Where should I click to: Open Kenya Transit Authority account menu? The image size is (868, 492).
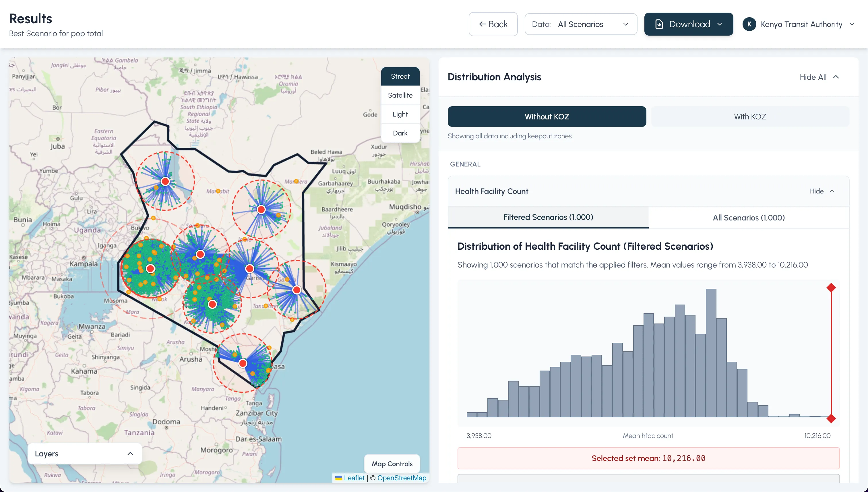click(x=801, y=24)
